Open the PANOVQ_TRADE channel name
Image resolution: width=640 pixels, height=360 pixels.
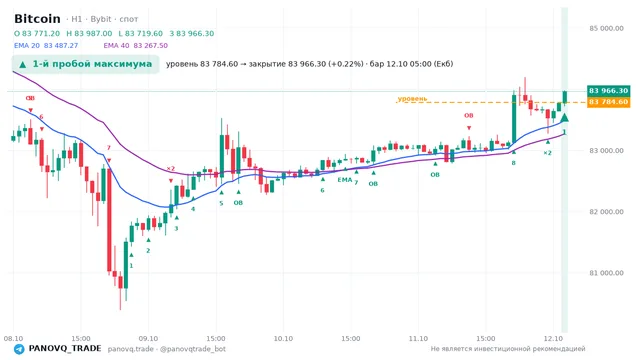point(65,349)
